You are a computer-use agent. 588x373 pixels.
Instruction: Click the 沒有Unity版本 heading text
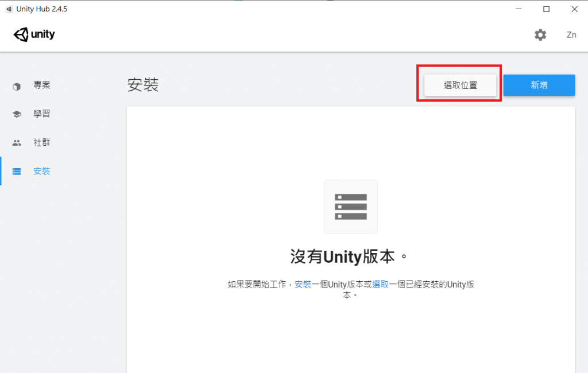(x=349, y=257)
